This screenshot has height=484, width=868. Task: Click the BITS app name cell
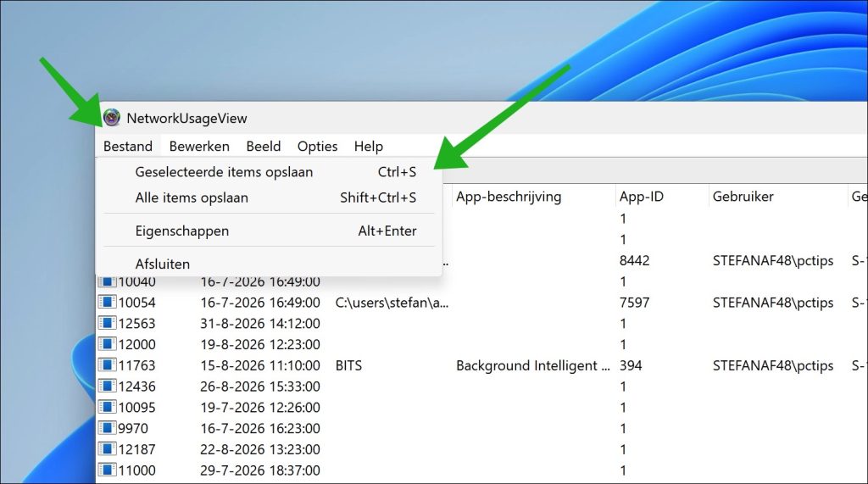click(348, 366)
